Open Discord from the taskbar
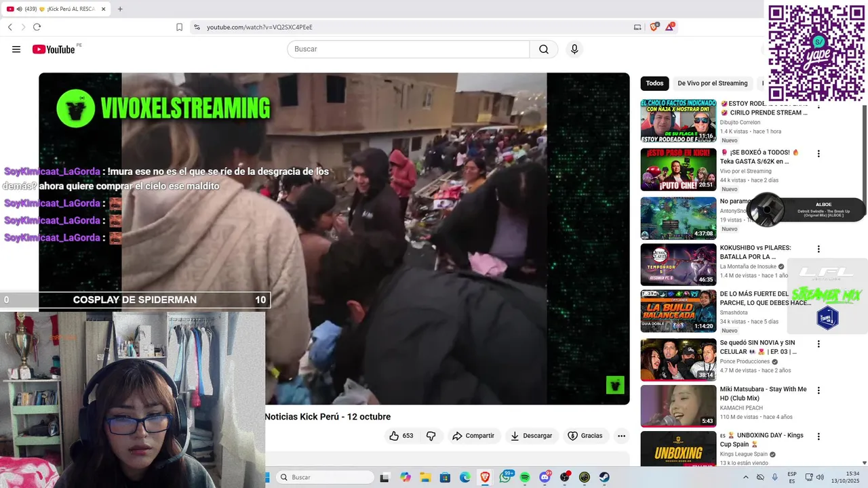The height and width of the screenshot is (488, 868). 545,477
